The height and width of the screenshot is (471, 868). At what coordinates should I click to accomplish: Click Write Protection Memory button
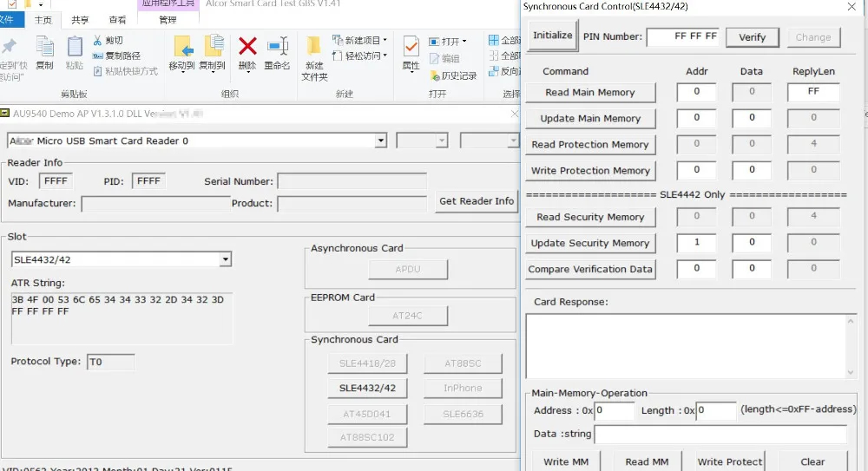590,171
